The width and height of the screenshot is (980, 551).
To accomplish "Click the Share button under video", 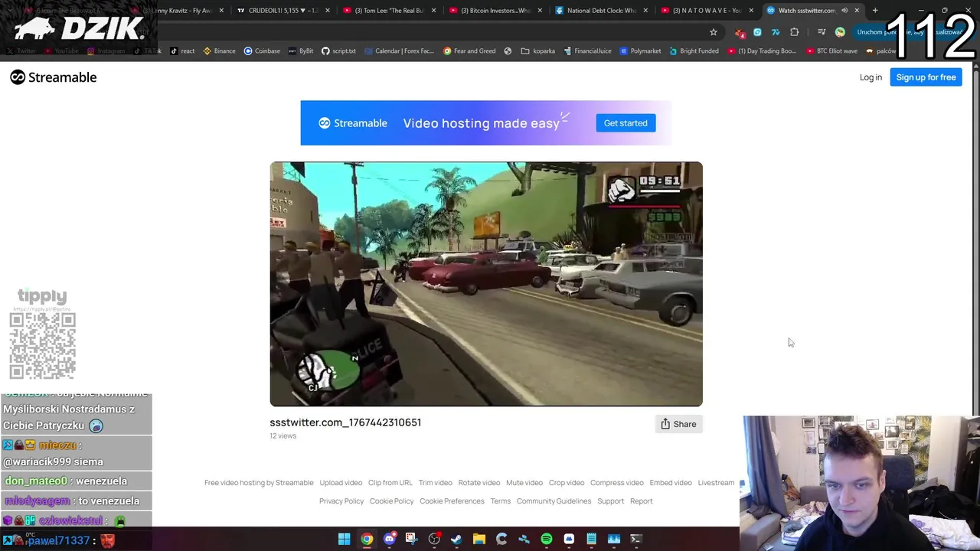I will click(678, 424).
